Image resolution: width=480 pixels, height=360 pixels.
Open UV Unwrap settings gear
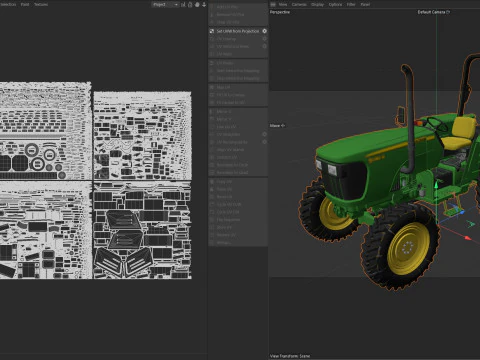(264, 39)
